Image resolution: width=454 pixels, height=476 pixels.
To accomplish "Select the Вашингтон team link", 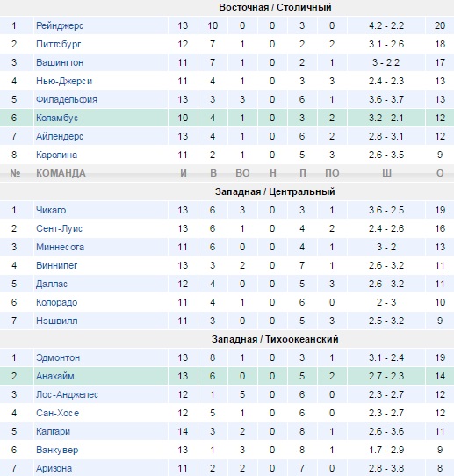I will pyautogui.click(x=60, y=62).
